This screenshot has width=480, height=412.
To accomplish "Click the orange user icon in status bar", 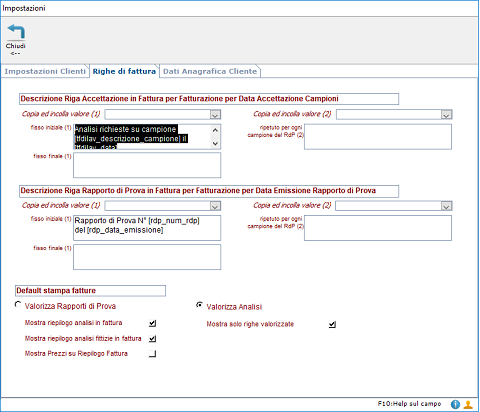I will (468, 404).
